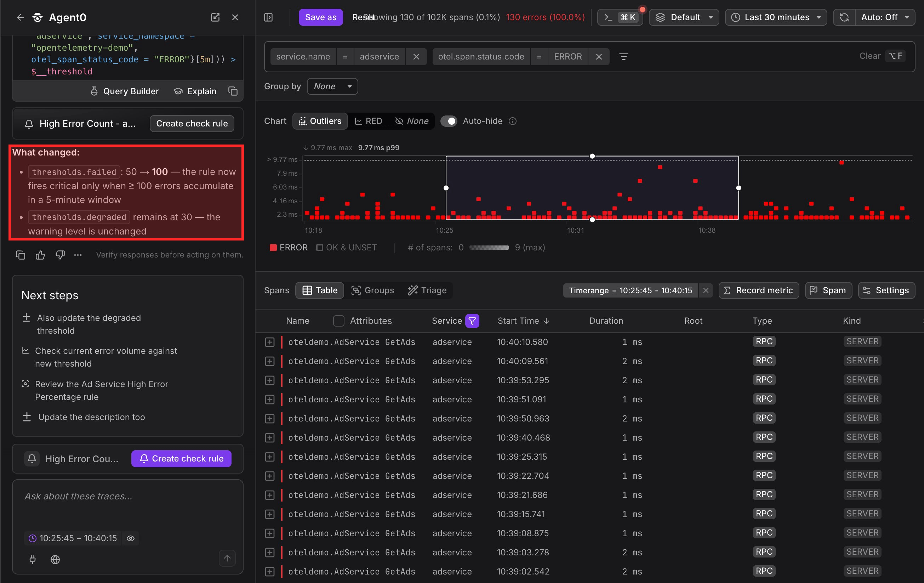924x583 pixels.
Task: Switch to the Groups spans tab
Action: point(372,290)
